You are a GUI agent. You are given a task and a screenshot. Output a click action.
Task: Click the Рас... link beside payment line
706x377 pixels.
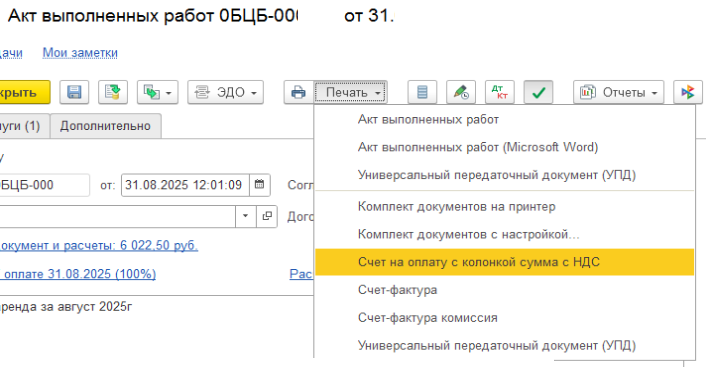point(301,274)
